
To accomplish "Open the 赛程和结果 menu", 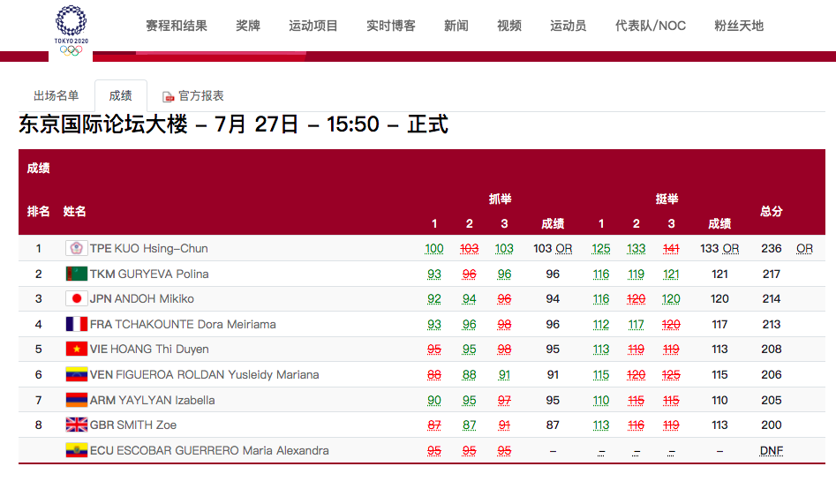I will pyautogui.click(x=177, y=26).
